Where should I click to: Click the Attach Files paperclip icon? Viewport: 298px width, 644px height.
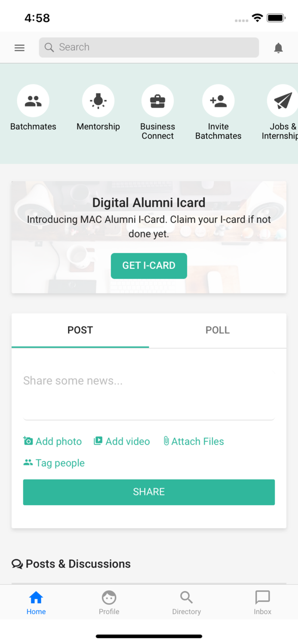point(166,441)
